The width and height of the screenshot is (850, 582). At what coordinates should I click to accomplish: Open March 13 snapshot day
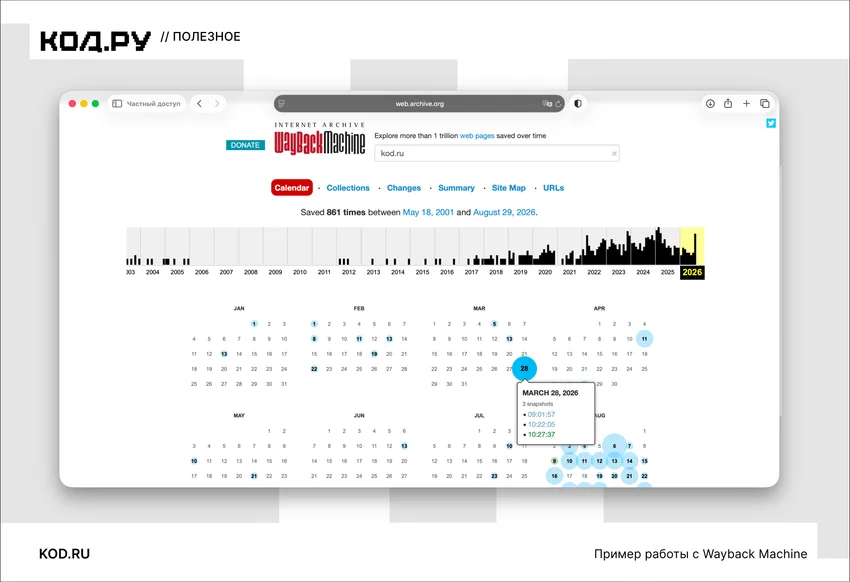click(x=509, y=339)
